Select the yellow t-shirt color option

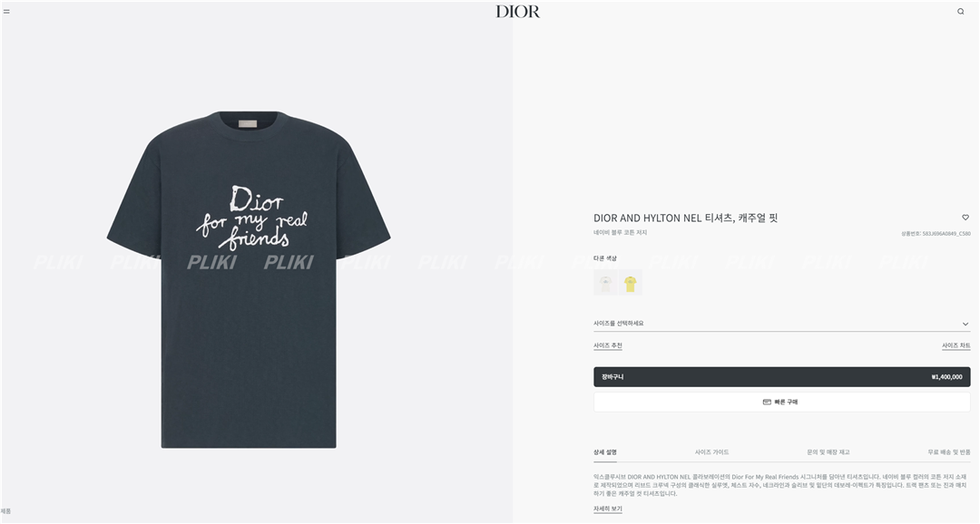click(x=630, y=283)
